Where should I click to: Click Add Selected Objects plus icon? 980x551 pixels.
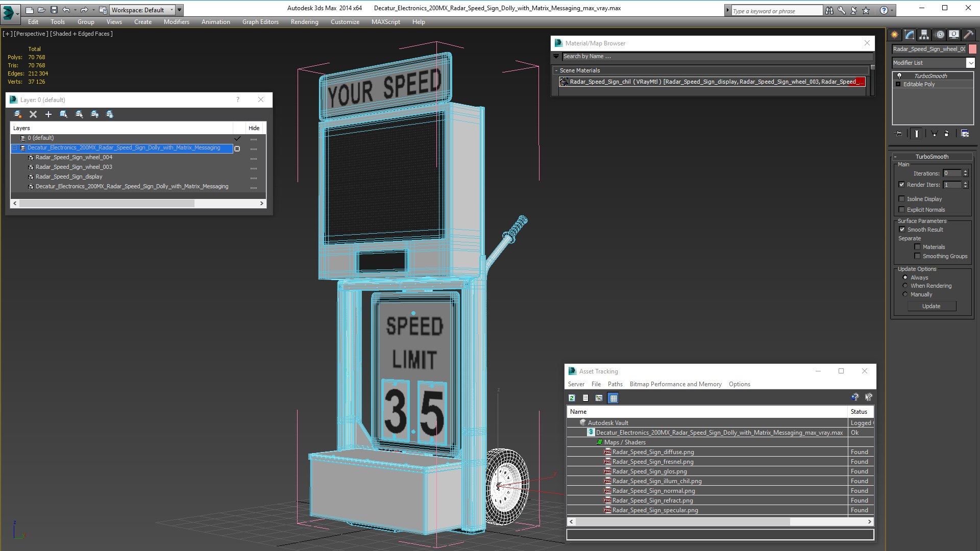click(x=48, y=114)
